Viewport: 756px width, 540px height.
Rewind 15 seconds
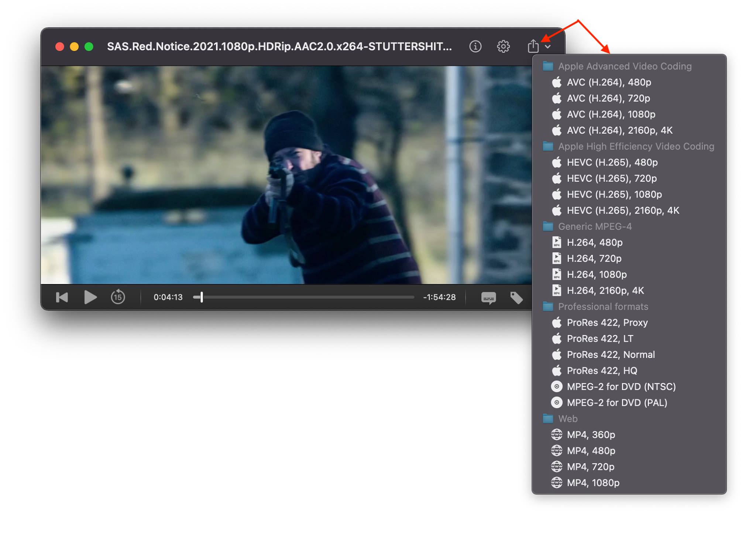click(118, 297)
